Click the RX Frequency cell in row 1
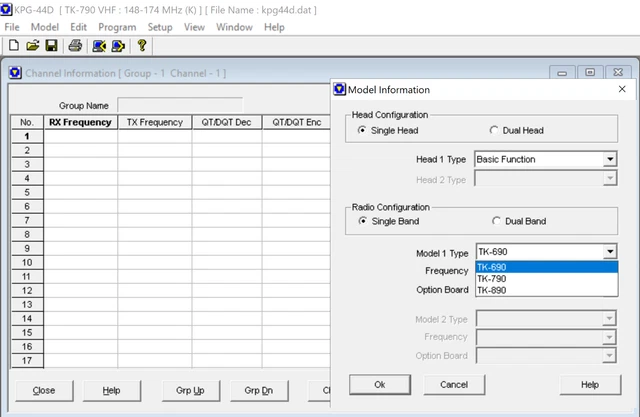Image resolution: width=640 pixels, height=417 pixels. [x=80, y=136]
